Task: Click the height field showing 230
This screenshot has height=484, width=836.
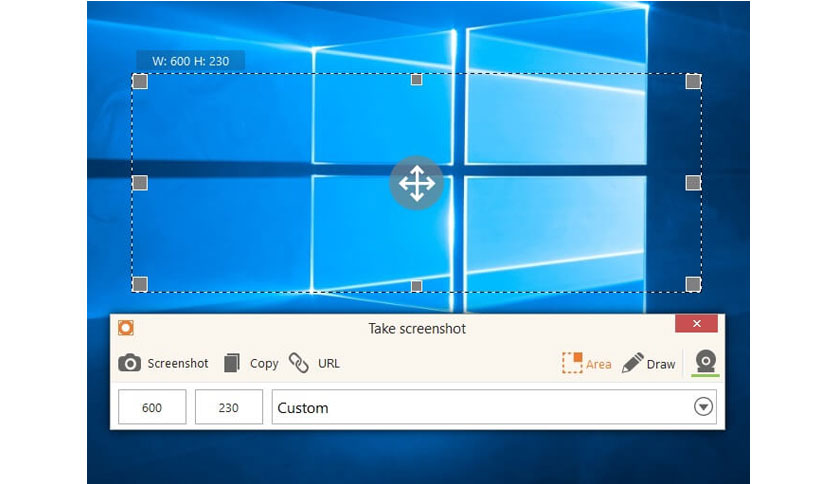Action: pos(229,407)
